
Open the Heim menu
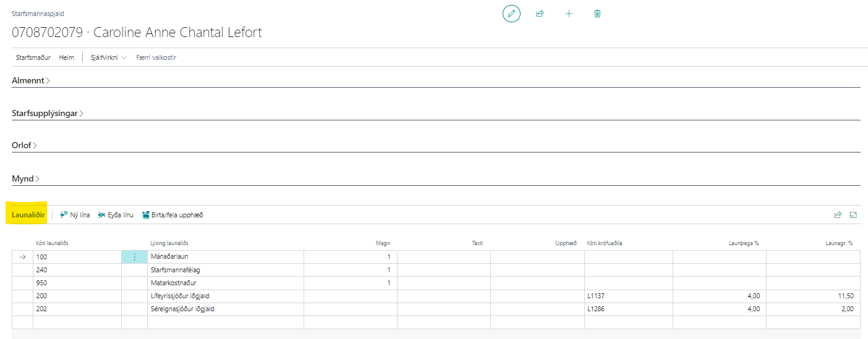[67, 57]
